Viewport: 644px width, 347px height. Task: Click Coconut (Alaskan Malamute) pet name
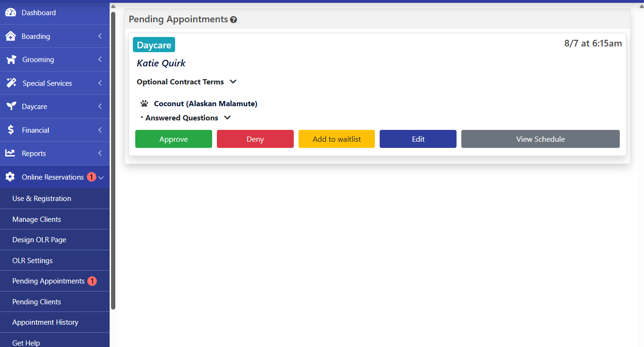(205, 103)
